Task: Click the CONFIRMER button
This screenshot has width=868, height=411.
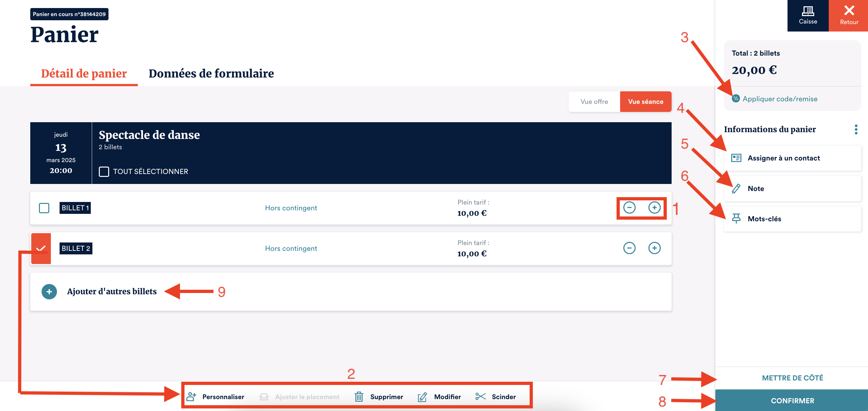Action: coord(792,401)
